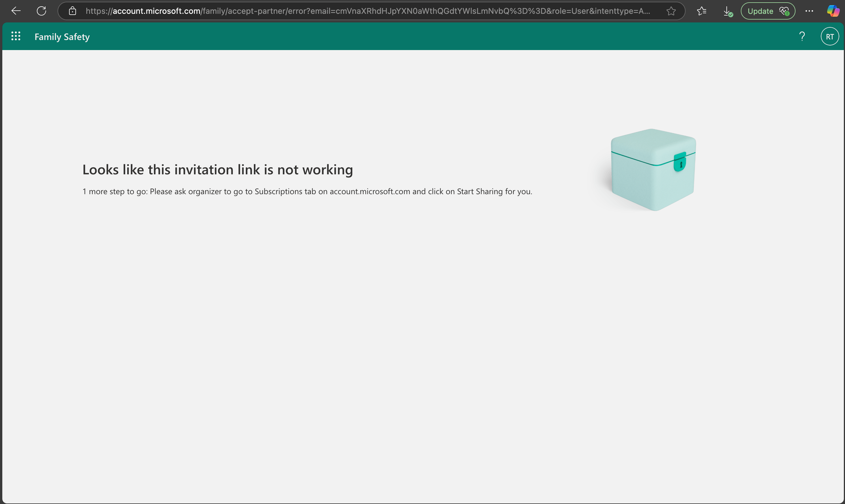Image resolution: width=845 pixels, height=504 pixels.
Task: Click the browser essentials heartbeat icon
Action: [784, 11]
